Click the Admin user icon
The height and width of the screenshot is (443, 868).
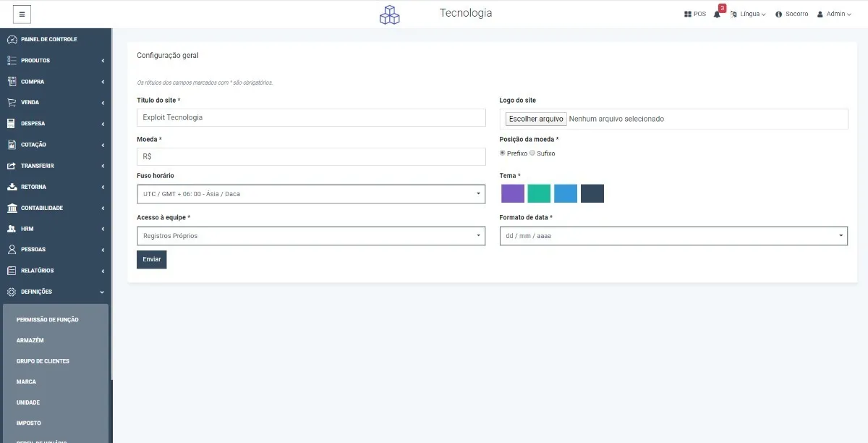[x=820, y=14]
